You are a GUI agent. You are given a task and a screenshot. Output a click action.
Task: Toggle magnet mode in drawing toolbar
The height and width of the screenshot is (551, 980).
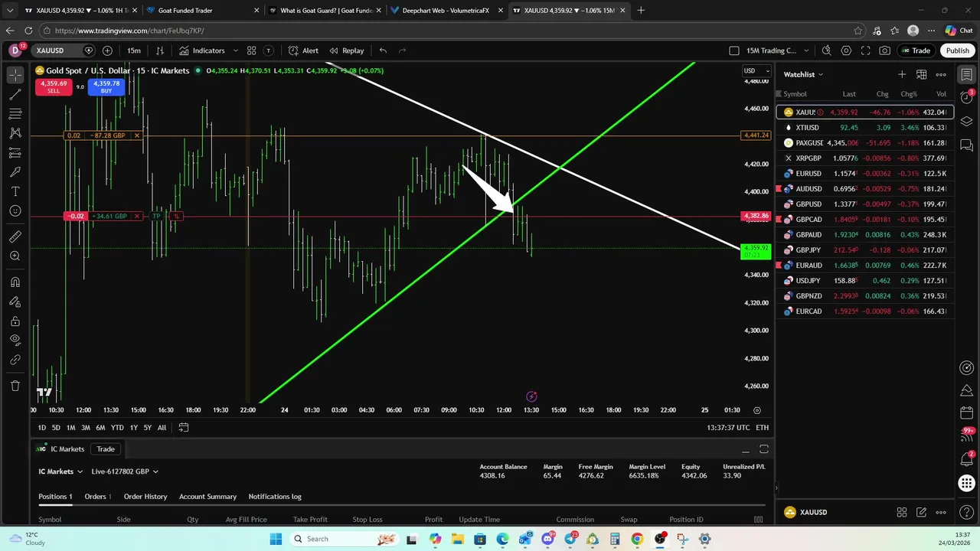(15, 282)
